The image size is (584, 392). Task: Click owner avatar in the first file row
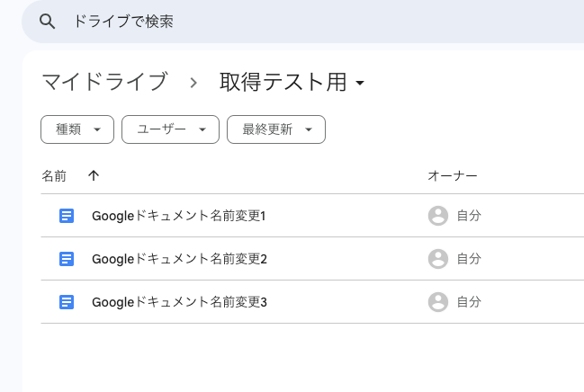pyautogui.click(x=438, y=216)
